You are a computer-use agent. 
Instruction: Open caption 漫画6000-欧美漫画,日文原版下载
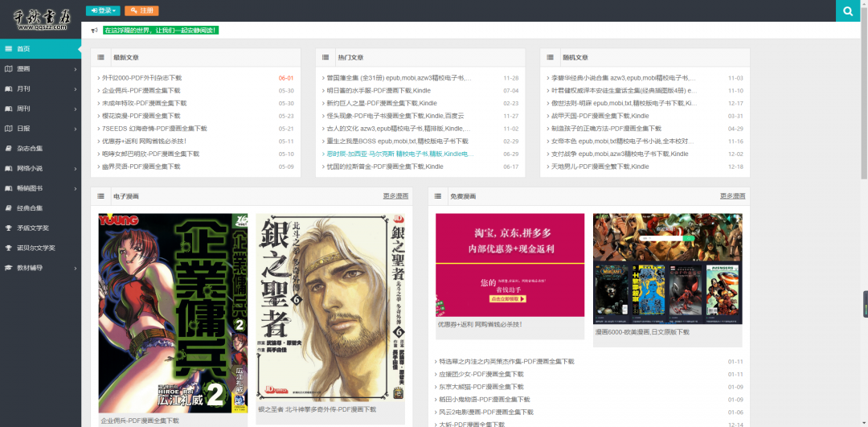coord(642,332)
